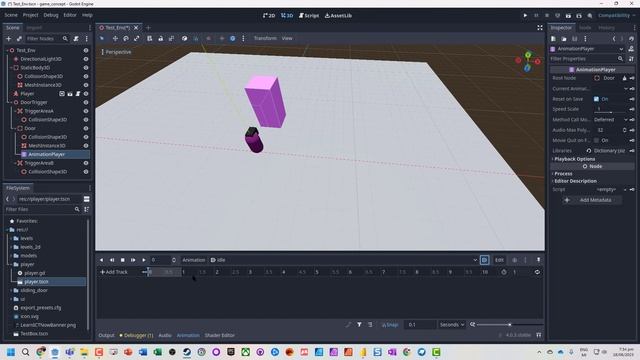640x360 pixels.
Task: Open the Seconds snap unit dropdown
Action: 452,325
